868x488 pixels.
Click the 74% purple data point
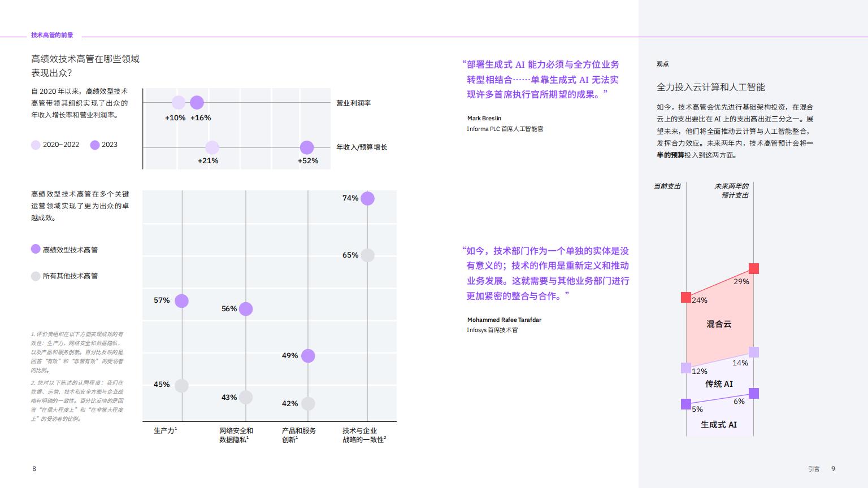(367, 198)
